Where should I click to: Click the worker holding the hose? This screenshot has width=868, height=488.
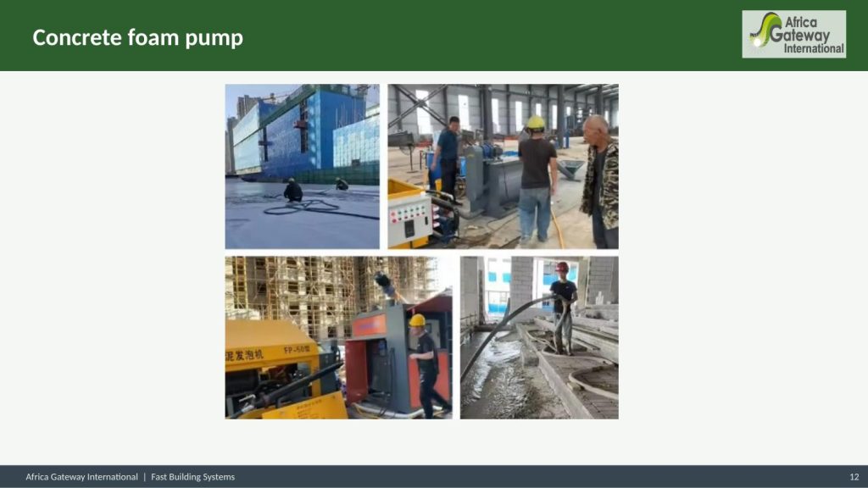tap(562, 305)
